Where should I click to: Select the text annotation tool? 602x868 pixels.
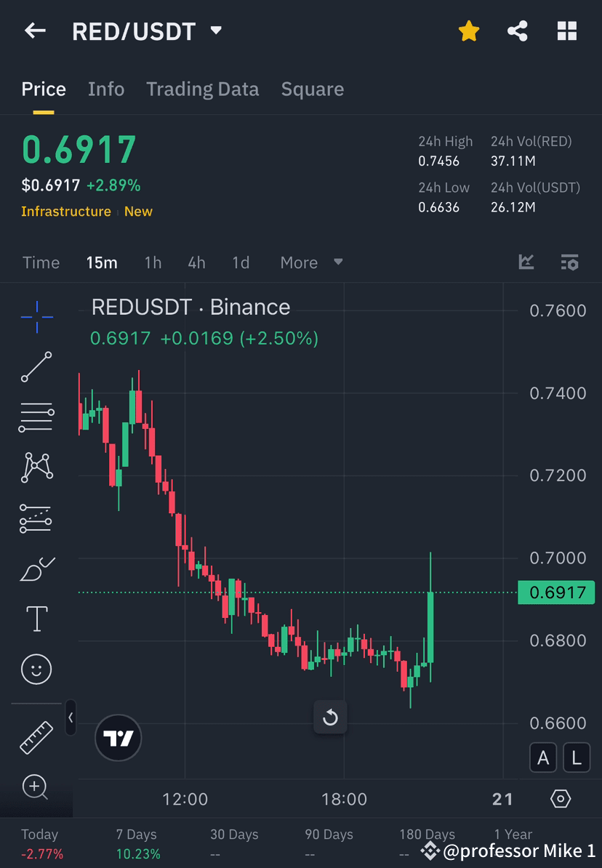pos(36,619)
